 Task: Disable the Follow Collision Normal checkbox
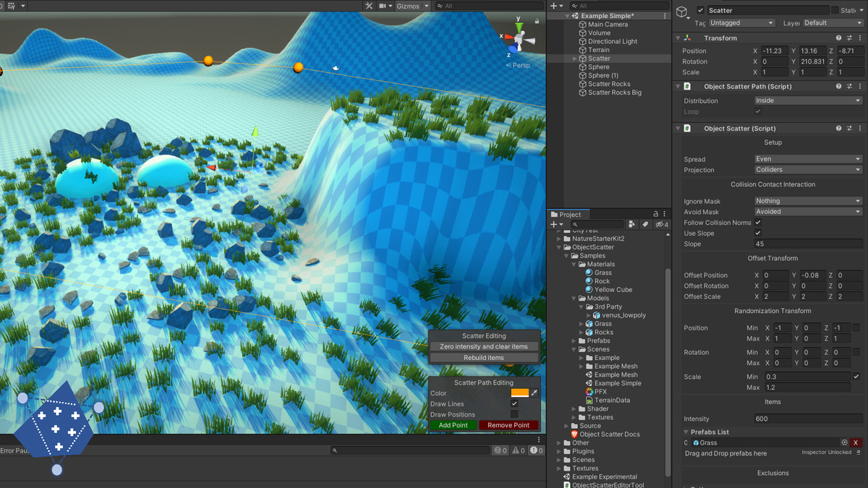point(759,223)
